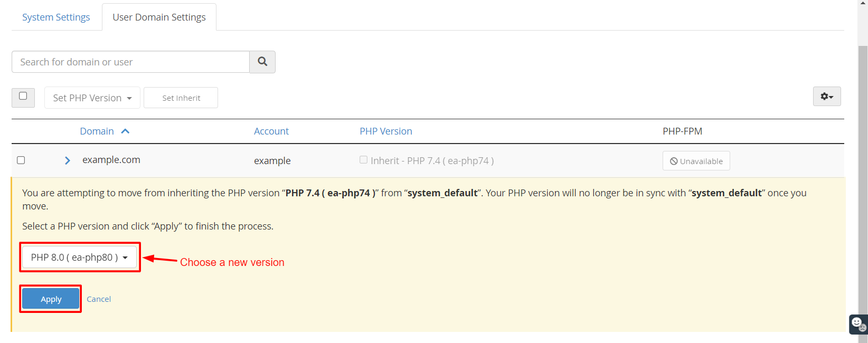Click the Domain column sort arrow
Viewport: 868px width, 343px height.
click(125, 131)
